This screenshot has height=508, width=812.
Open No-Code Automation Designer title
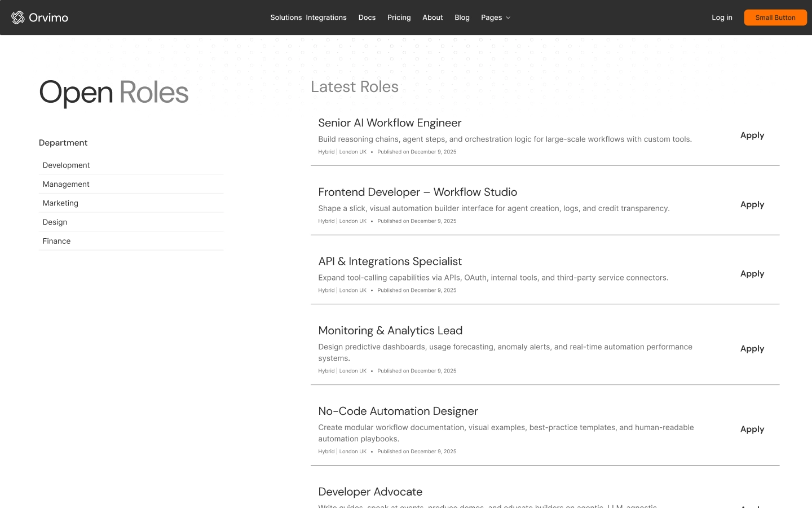(x=398, y=411)
